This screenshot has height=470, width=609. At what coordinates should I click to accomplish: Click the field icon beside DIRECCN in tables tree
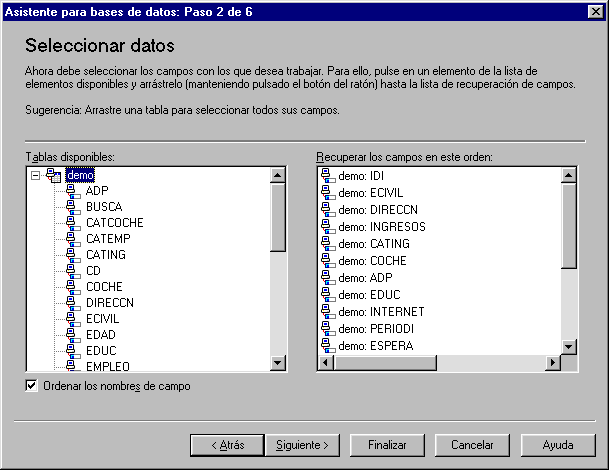pyautogui.click(x=73, y=303)
